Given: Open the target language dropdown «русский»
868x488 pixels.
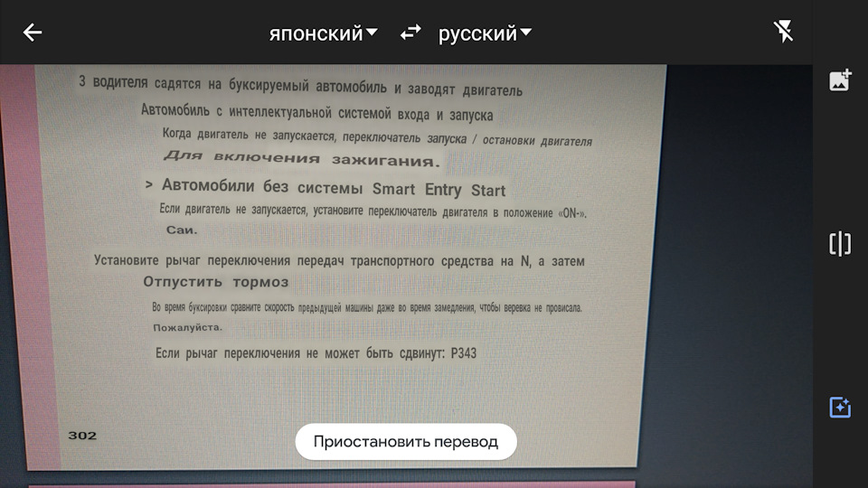Looking at the screenshot, I should point(485,33).
